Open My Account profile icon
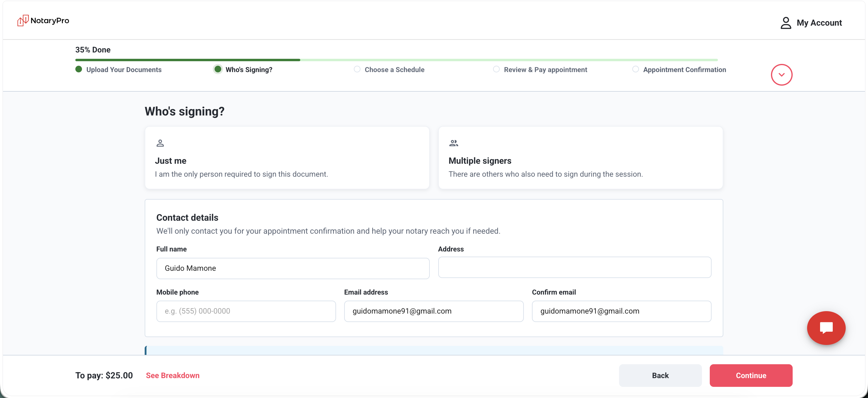The height and width of the screenshot is (398, 868). pyautogui.click(x=785, y=23)
